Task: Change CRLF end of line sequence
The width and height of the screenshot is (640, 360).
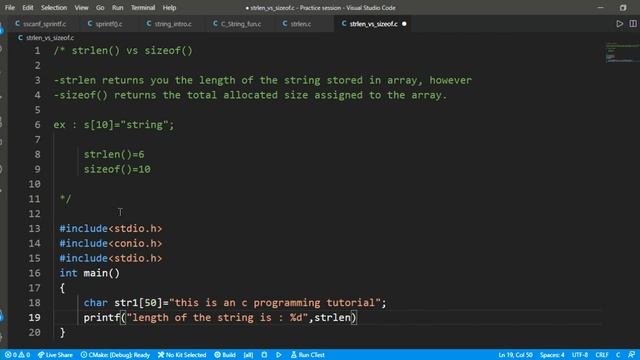Action: 602,355
